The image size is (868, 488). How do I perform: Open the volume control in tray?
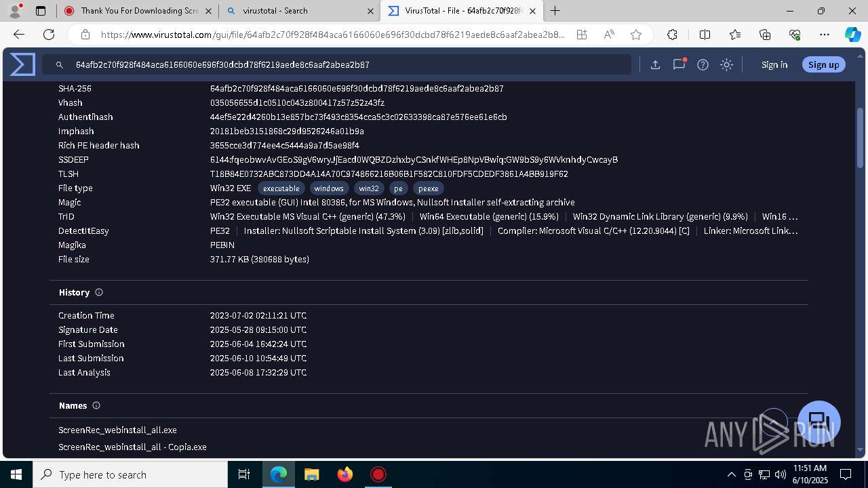781,474
